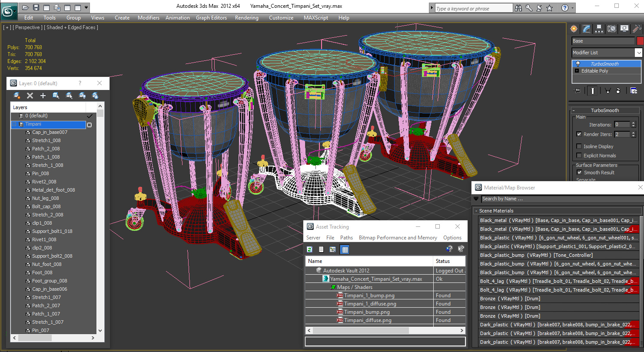The image size is (644, 352).
Task: Click Add Selected Objects plus icon
Action: point(43,96)
